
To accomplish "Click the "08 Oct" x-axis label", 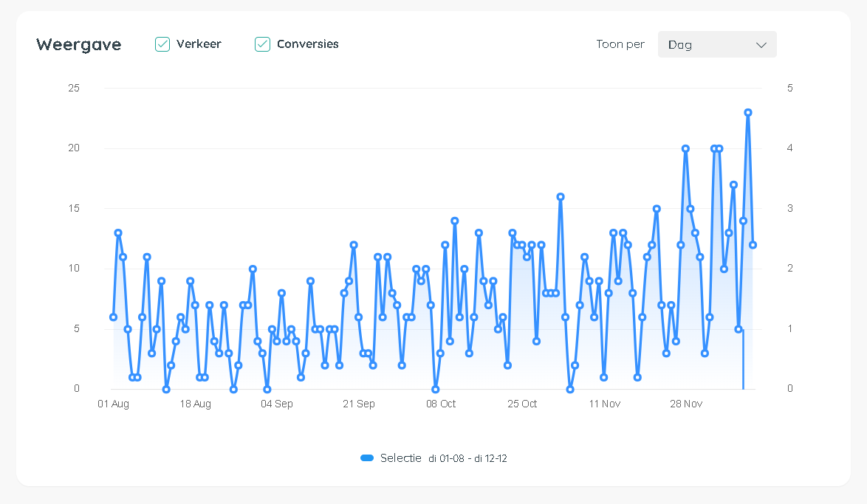I will [441, 404].
